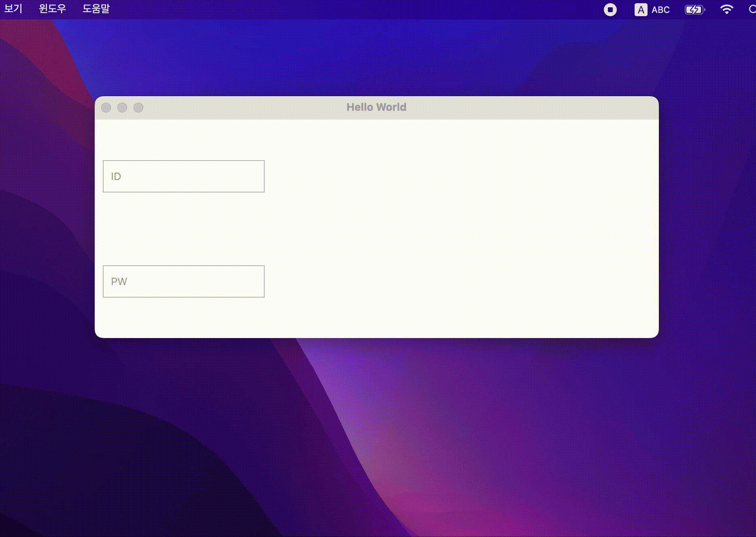
Task: Click the Hello World title bar text
Action: click(x=376, y=107)
